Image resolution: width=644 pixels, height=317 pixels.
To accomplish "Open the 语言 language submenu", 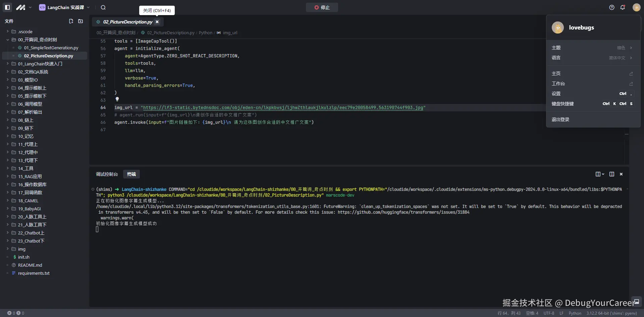I will tap(592, 58).
